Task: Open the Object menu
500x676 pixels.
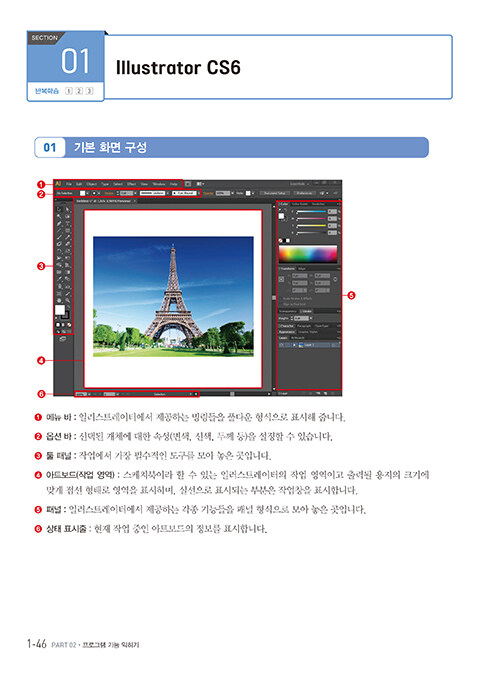Action: click(x=92, y=184)
